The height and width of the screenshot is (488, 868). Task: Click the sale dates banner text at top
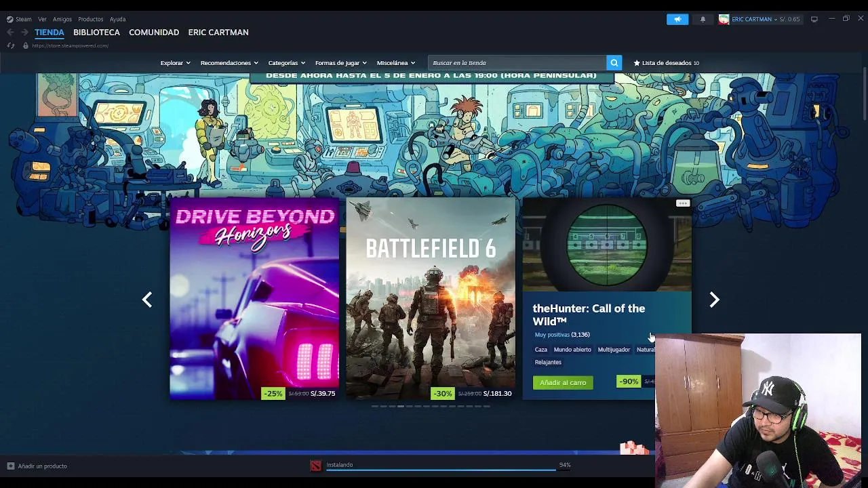click(x=431, y=75)
